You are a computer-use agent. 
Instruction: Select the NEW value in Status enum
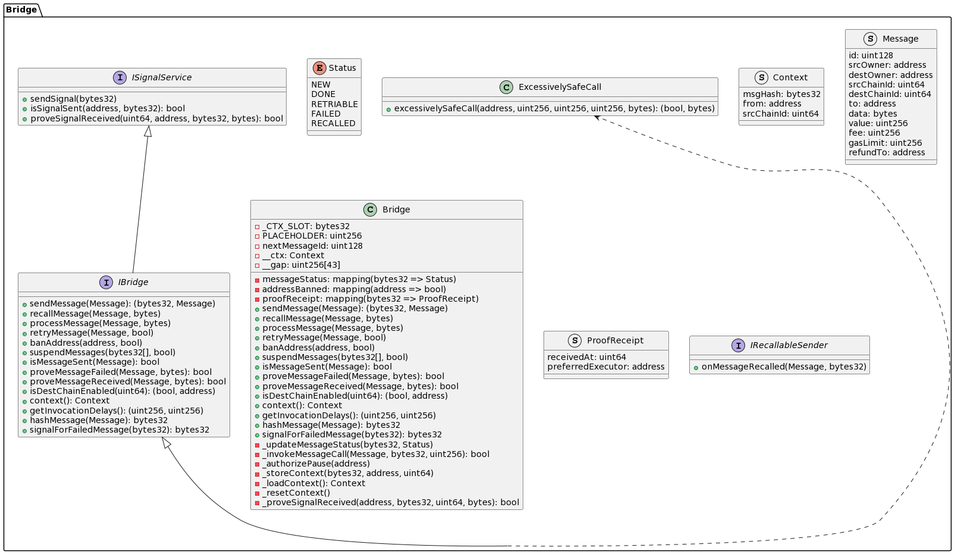pos(321,85)
